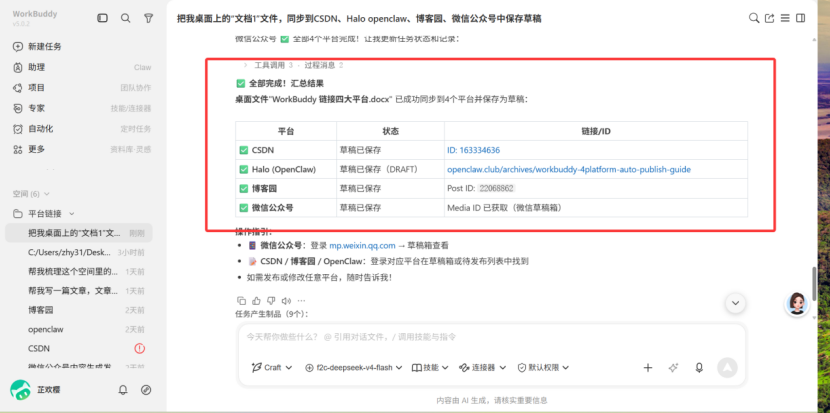
Task: Open the 技能 skills dropdown
Action: 430,367
